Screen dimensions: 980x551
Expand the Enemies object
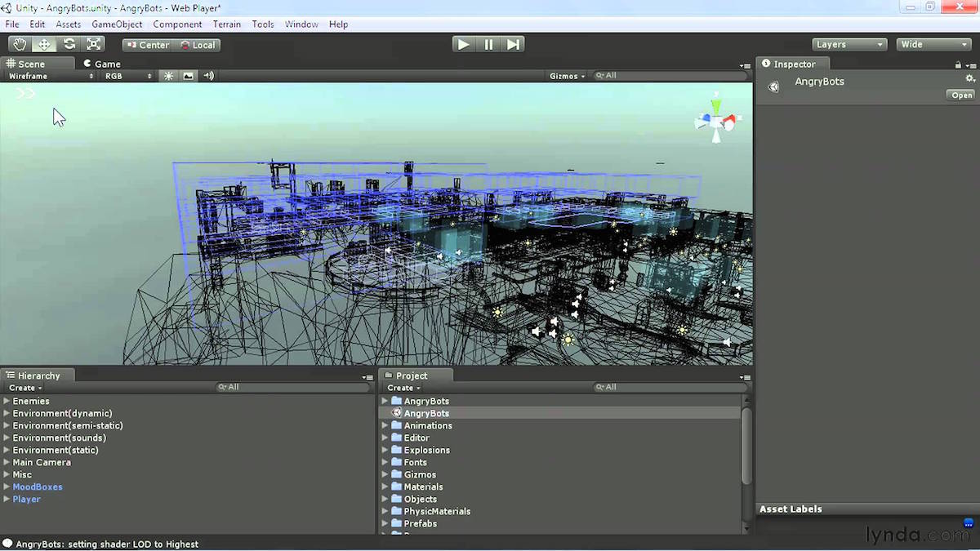[x=7, y=401]
